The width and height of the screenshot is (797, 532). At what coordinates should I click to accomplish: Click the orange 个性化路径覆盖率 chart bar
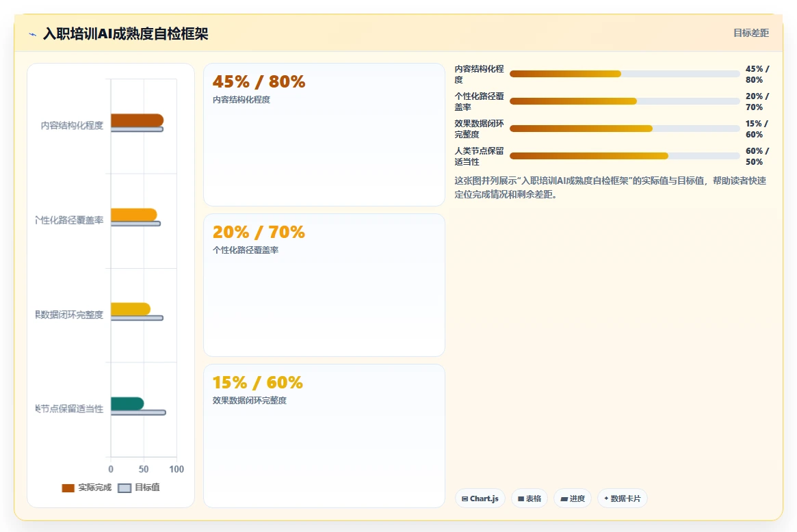133,215
